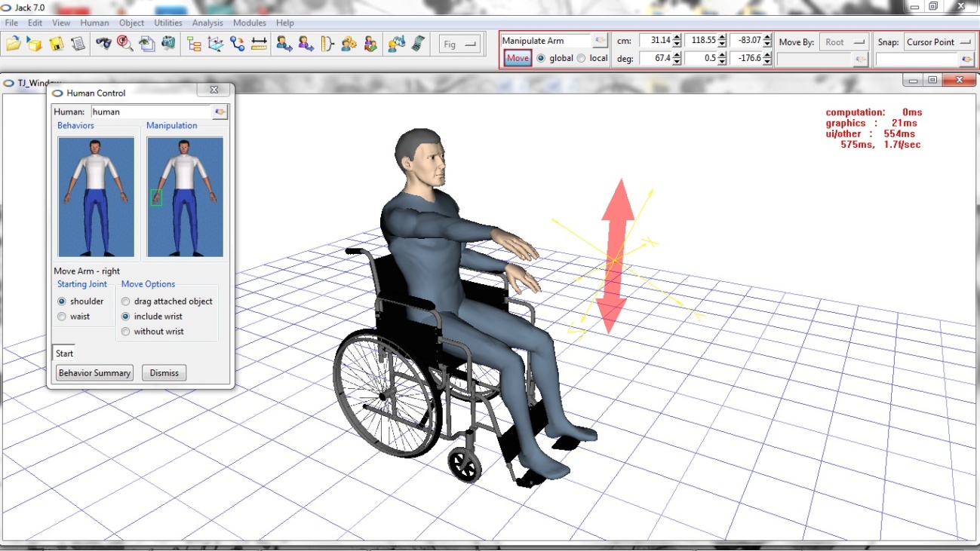Click the blue human with arrow icon
The image size is (980, 551).
(x=284, y=44)
